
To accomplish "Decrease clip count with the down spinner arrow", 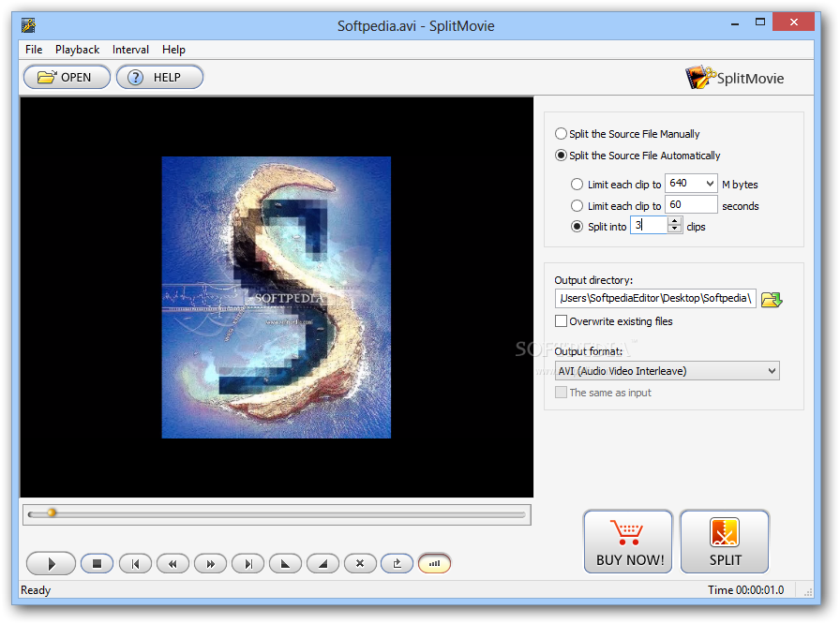I will click(675, 229).
